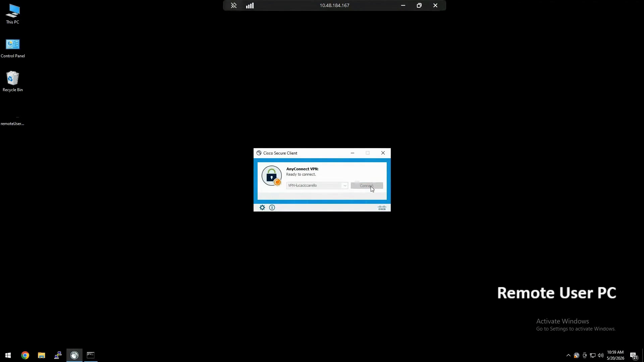Image resolution: width=644 pixels, height=362 pixels.
Task: Open the network status tray icon
Action: [x=593, y=355]
